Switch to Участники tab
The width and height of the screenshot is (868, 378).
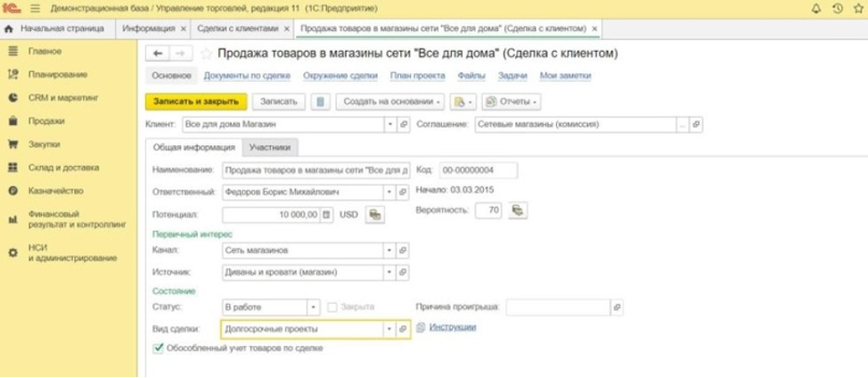[x=270, y=147]
